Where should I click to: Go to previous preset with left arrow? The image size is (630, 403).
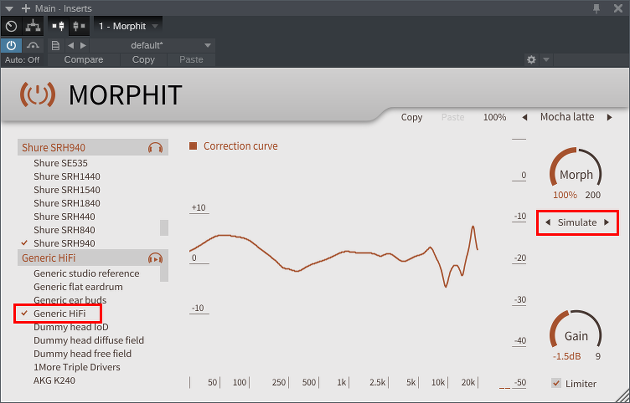(71, 45)
